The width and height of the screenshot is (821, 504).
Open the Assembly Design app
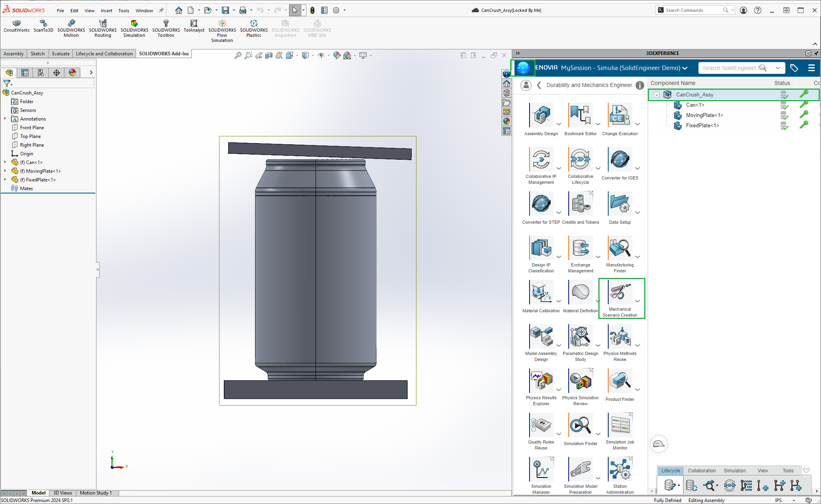coord(541,116)
